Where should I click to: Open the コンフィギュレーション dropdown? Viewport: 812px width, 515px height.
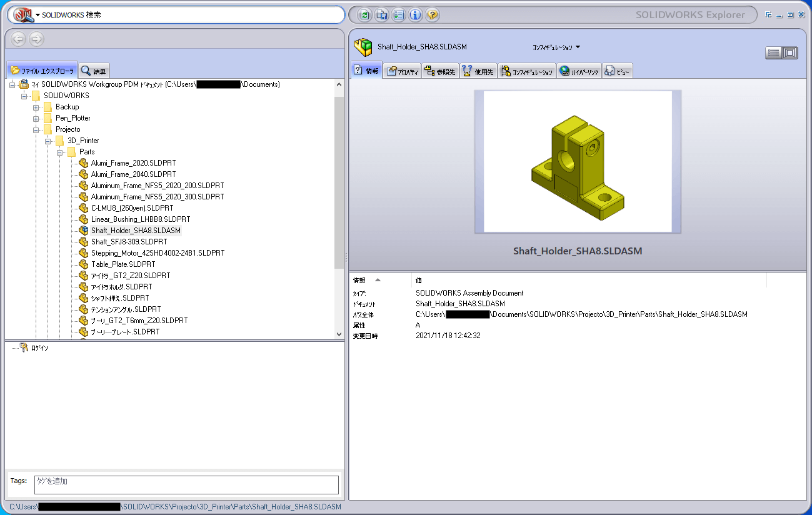557,47
